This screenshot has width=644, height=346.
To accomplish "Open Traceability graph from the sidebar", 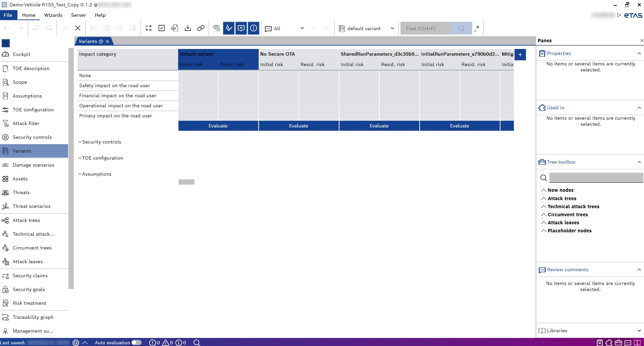I will 33,317.
